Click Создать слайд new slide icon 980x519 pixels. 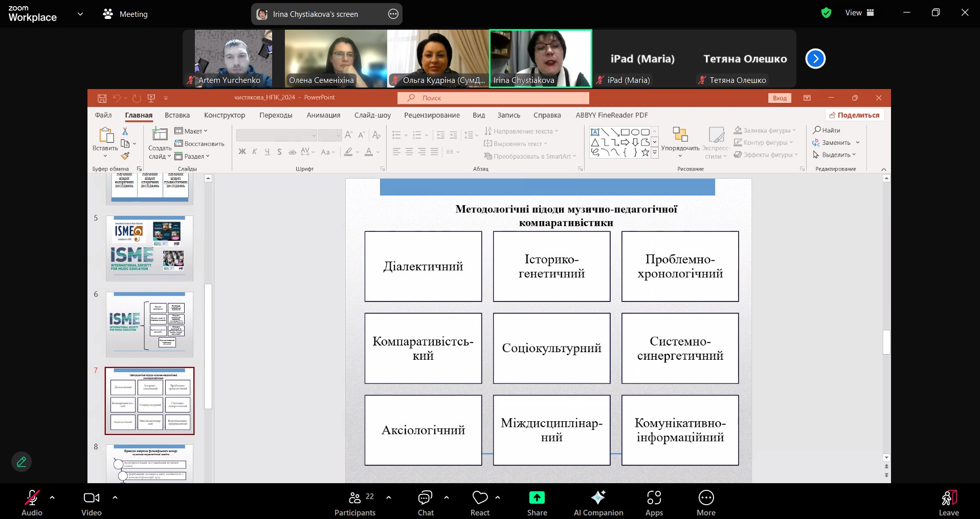[160, 135]
